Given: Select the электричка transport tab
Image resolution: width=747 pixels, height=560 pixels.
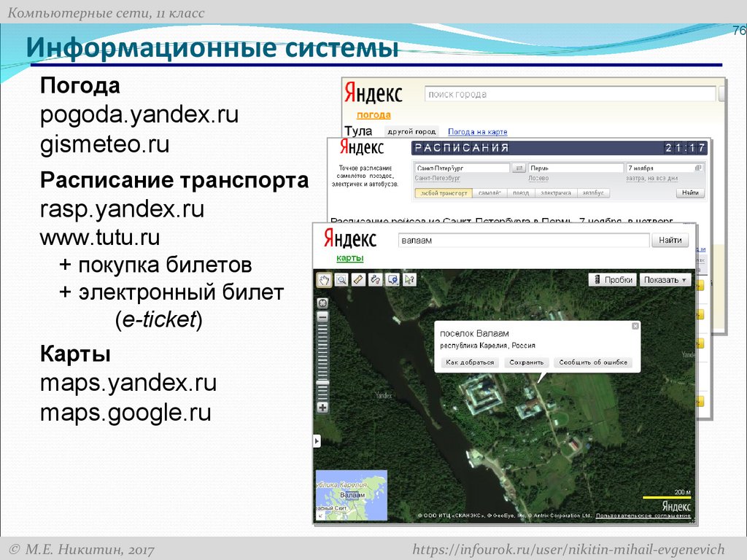Looking at the screenshot, I should tap(556, 193).
